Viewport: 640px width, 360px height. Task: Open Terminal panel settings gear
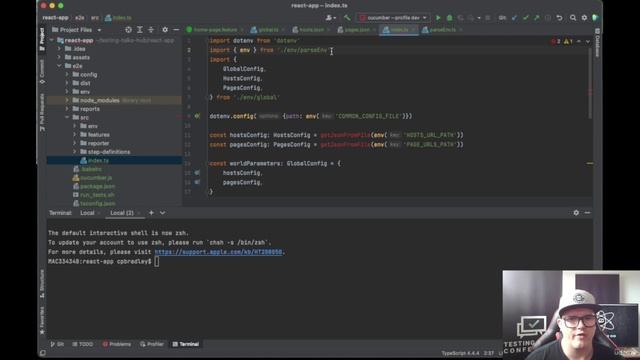(x=576, y=213)
